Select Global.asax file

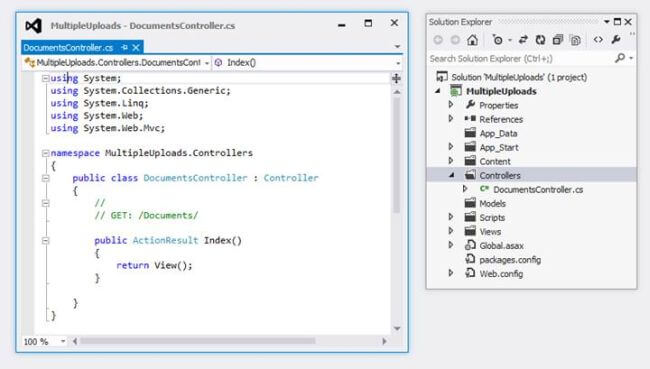click(502, 246)
